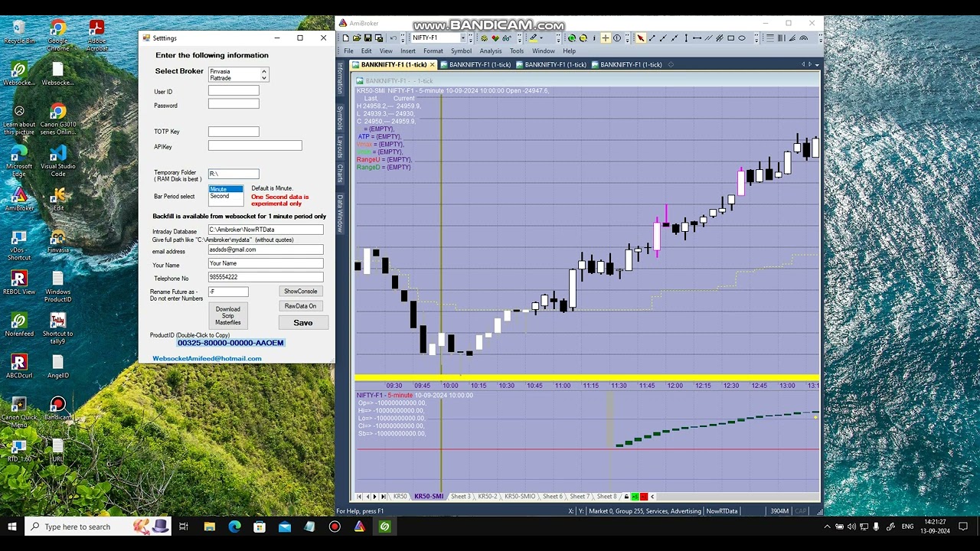This screenshot has width=980, height=551.
Task: Select the Fibonacci arc drawing tool
Action: 802,37
